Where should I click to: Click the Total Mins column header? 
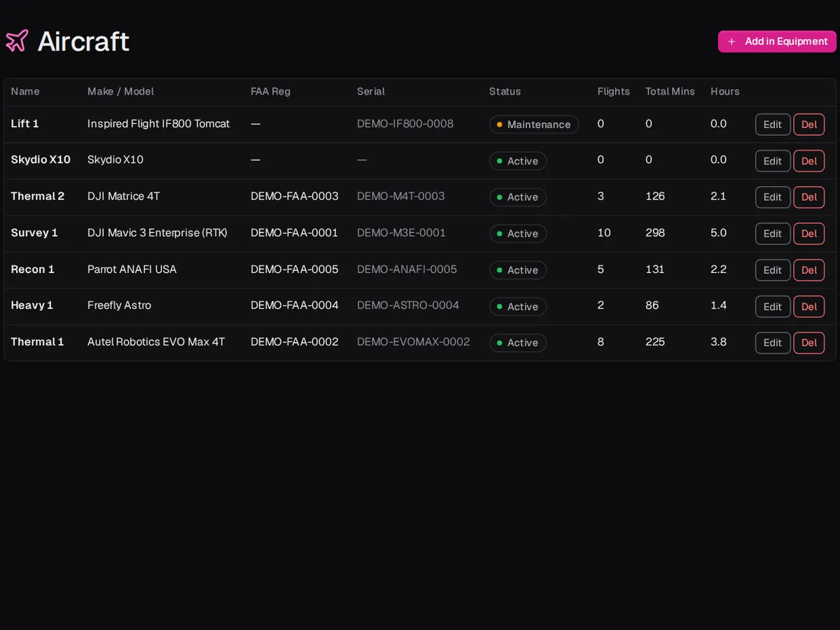670,92
